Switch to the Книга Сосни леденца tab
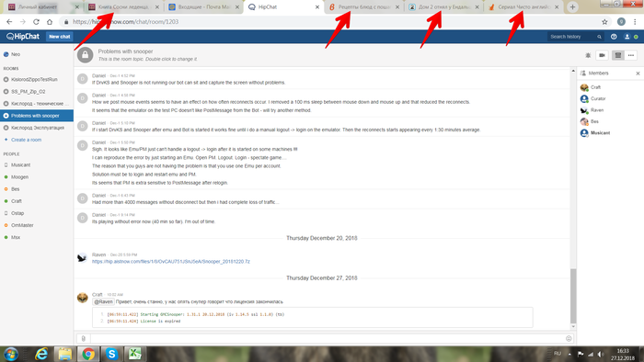 (x=123, y=7)
